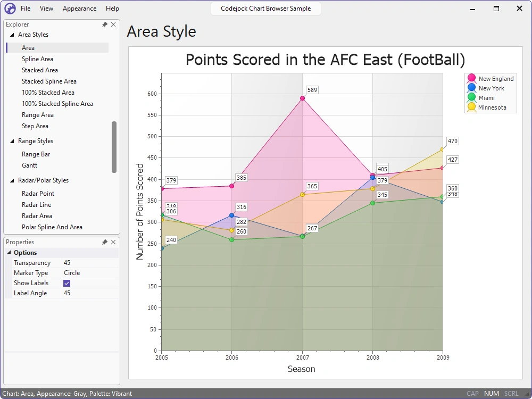Open the File menu

(26, 9)
